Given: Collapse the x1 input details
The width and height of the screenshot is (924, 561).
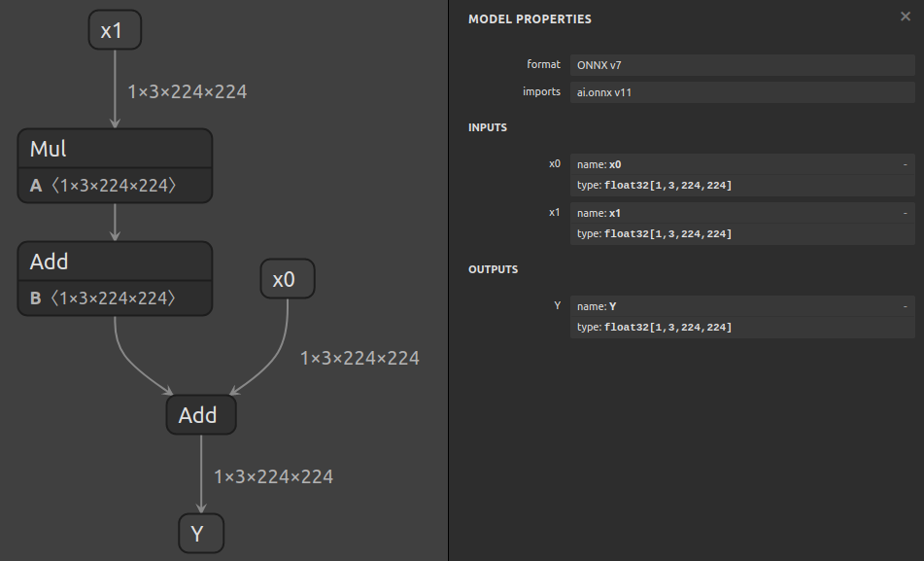Looking at the screenshot, I should click(x=905, y=213).
